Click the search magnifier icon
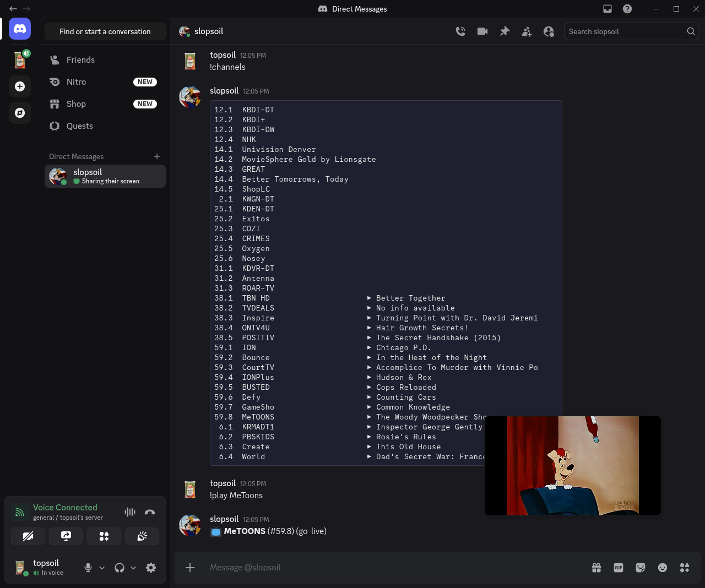The width and height of the screenshot is (705, 588). 691,31
